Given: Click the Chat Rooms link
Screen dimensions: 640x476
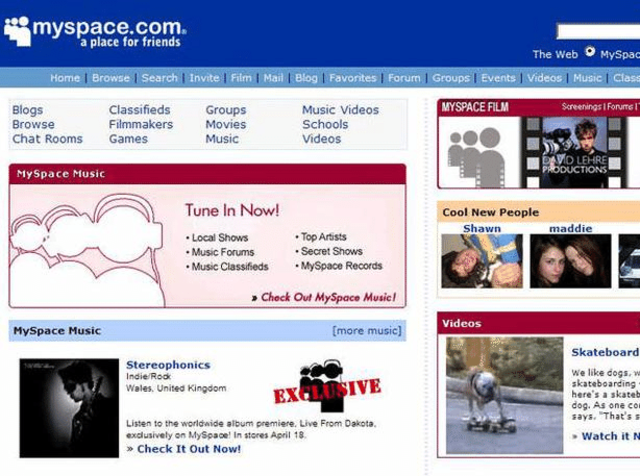Looking at the screenshot, I should (x=47, y=139).
